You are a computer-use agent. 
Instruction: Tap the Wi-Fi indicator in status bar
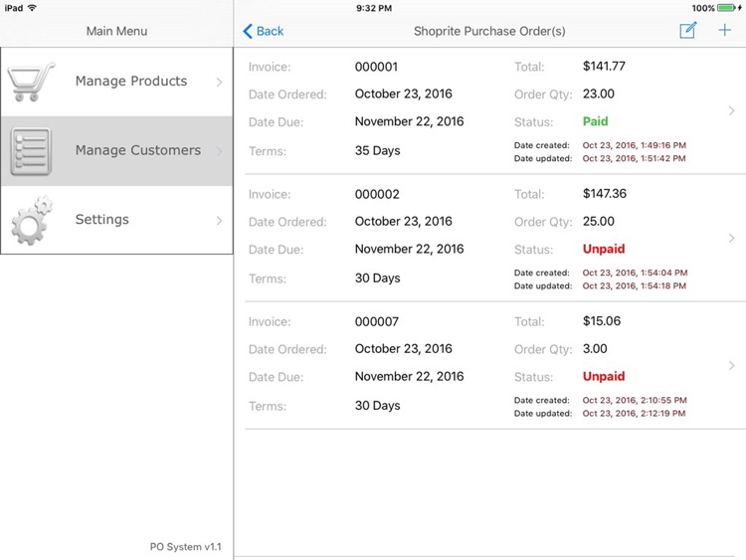[x=32, y=8]
